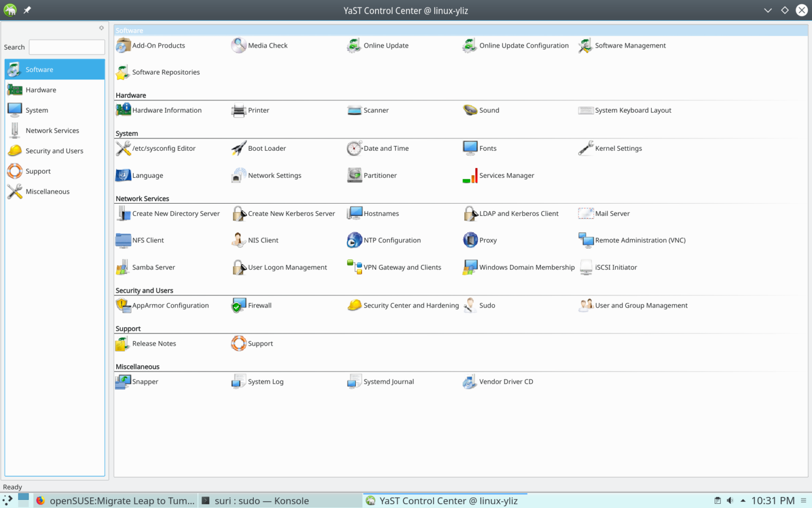Open the Firewall module icon
Viewport: 812px width, 508px height.
click(239, 305)
